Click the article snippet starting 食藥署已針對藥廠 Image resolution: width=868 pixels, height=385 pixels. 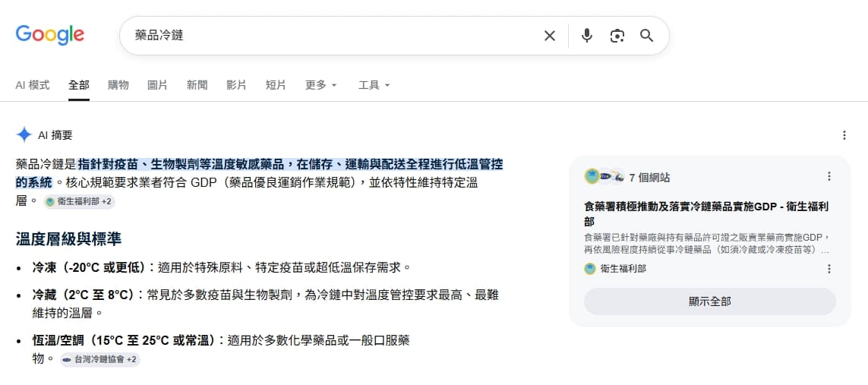[x=707, y=244]
